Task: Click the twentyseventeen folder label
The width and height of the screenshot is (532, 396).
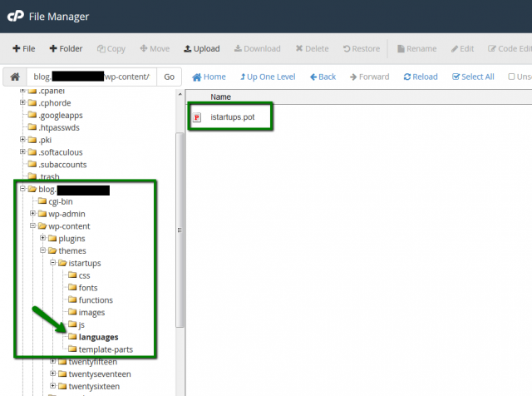Action: tap(100, 374)
